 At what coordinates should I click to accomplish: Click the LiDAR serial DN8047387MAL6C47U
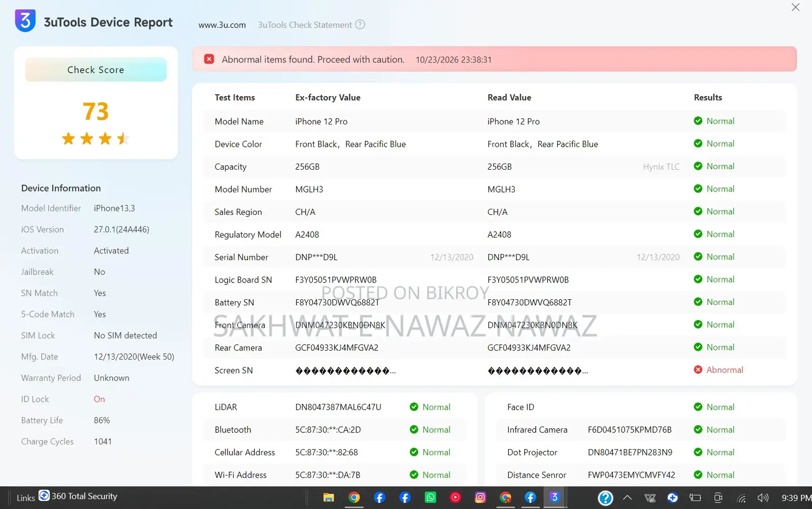(x=338, y=407)
